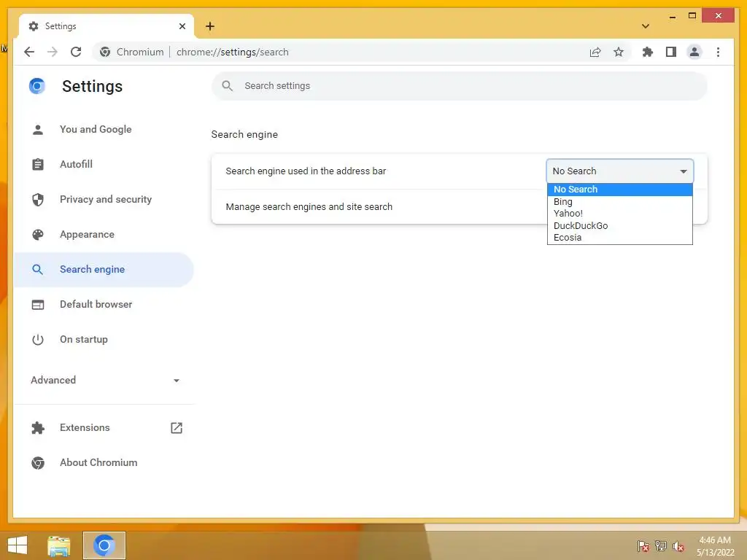
Task: Click the power icon beside On startup
Action: click(38, 340)
